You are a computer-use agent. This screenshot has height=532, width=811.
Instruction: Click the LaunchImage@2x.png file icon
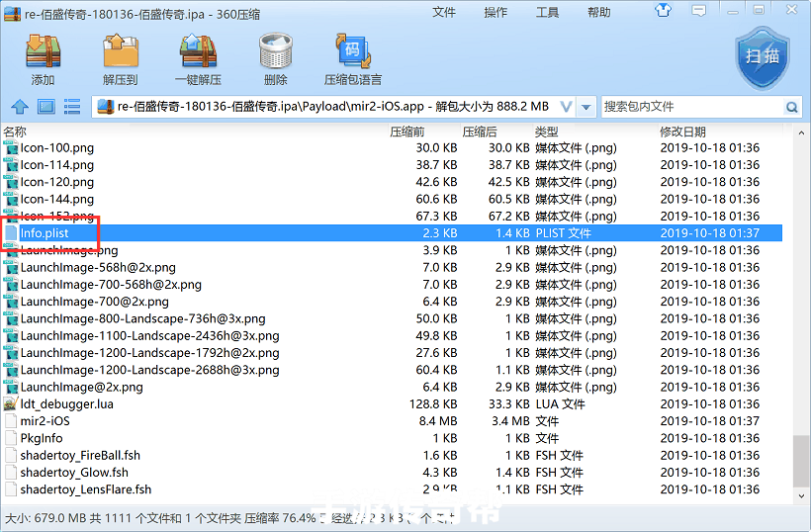10,387
